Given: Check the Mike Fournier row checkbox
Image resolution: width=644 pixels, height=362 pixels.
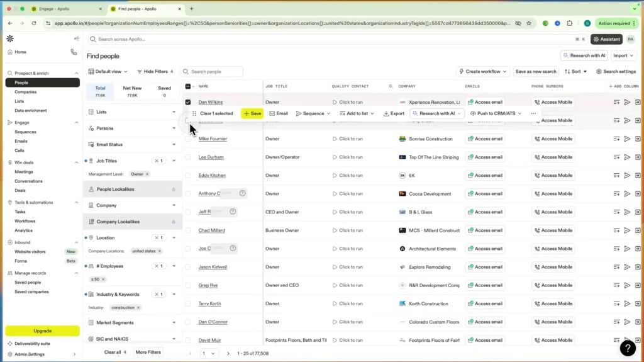Looking at the screenshot, I should coord(187,139).
